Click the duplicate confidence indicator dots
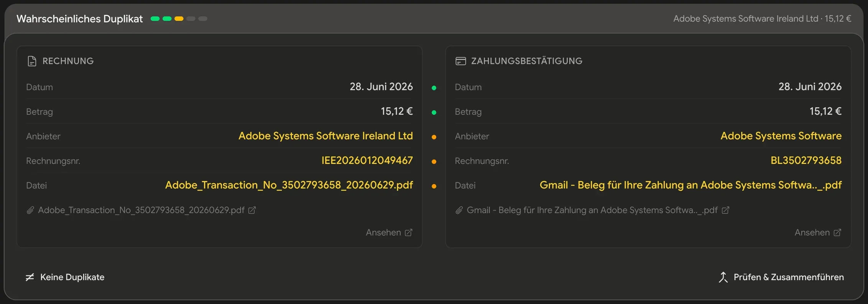 pos(179,19)
